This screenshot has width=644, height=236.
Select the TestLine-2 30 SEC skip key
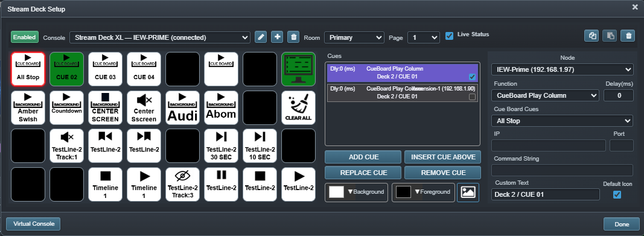tap(221, 145)
